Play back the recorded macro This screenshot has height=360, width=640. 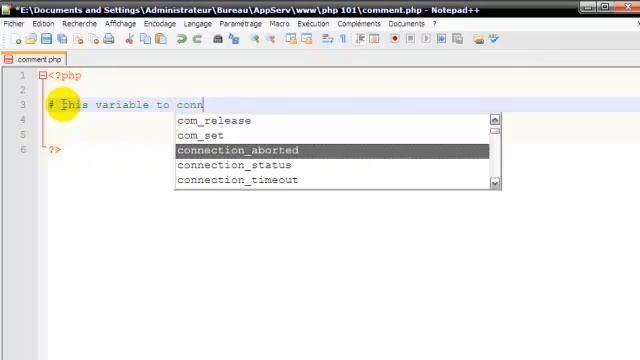426,39
